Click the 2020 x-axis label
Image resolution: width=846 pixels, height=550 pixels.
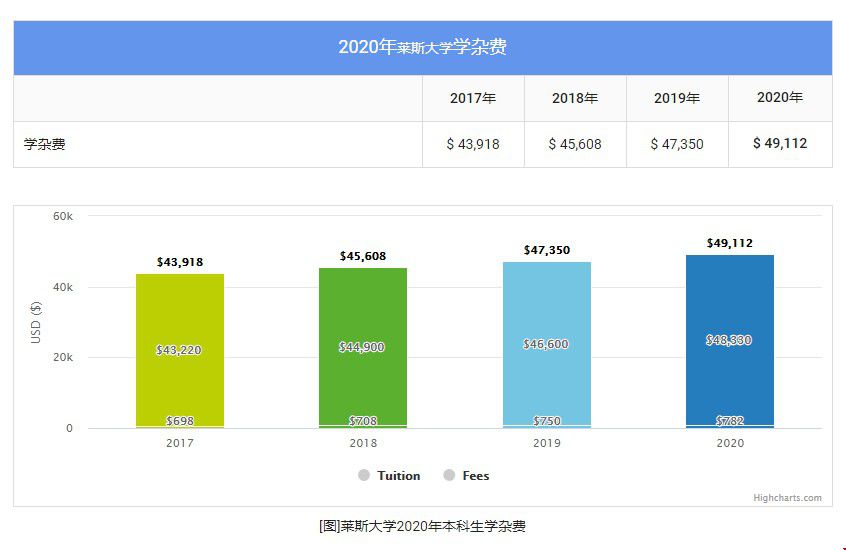tap(730, 443)
